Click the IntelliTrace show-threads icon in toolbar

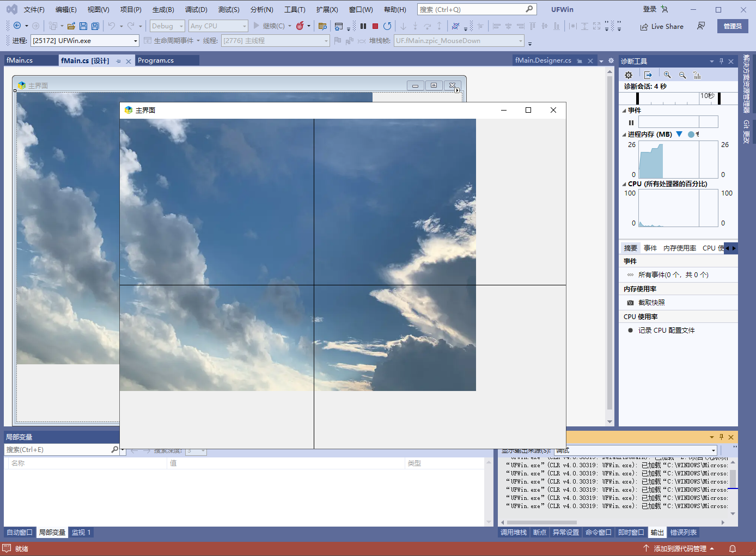coord(456,26)
